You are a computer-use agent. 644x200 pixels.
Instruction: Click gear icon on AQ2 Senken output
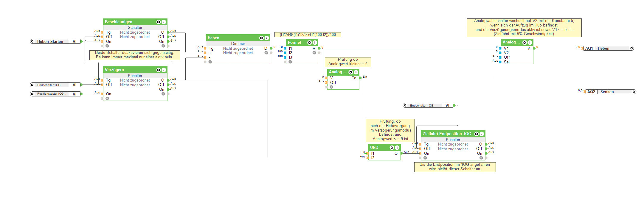[x=634, y=92]
